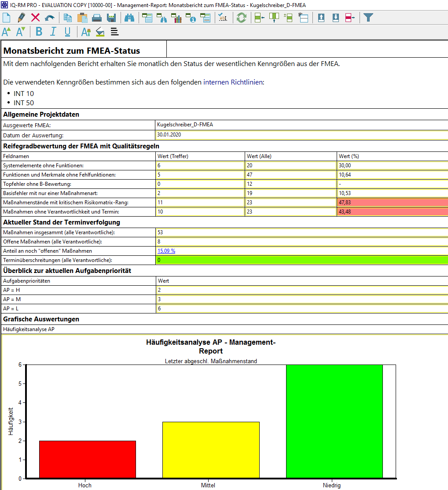This screenshot has height=490, width=448.
Task: Toggle underline text formatting
Action: click(67, 32)
